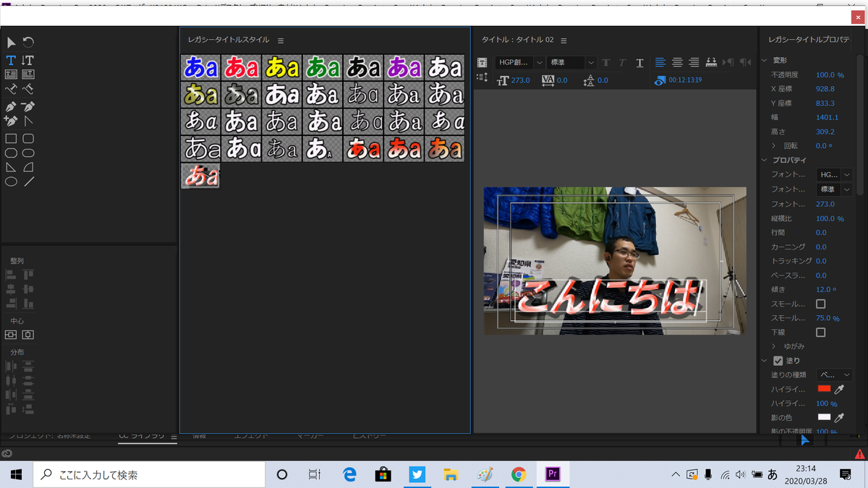The height and width of the screenshot is (488, 868).
Task: Select the Line tool
Action: coord(28,181)
